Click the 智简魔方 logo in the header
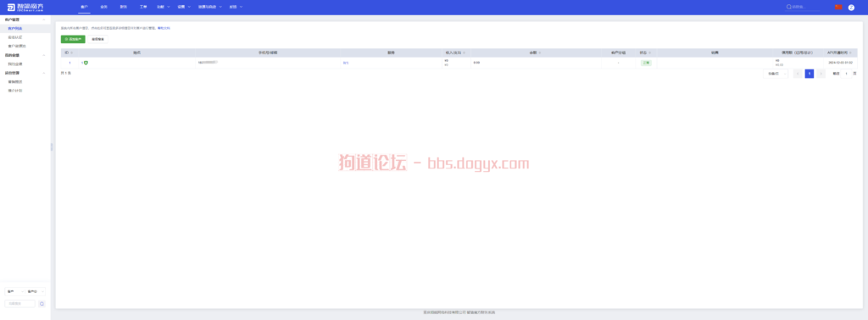 [x=25, y=7]
